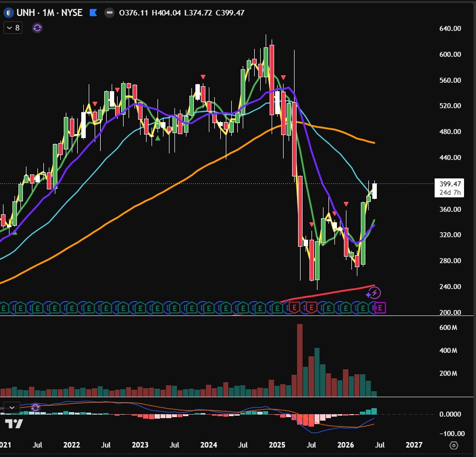
Task: Select the latest white candle at 399.47
Action: 375,191
